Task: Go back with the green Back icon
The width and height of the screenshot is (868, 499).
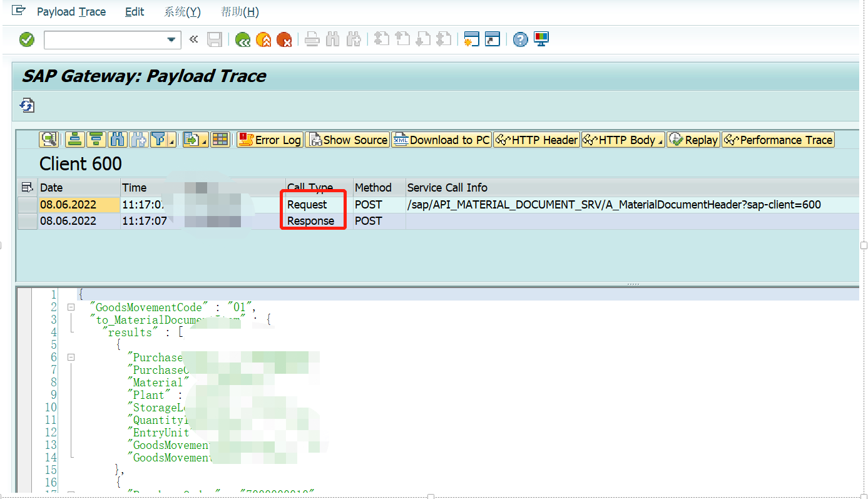Action: pos(243,39)
